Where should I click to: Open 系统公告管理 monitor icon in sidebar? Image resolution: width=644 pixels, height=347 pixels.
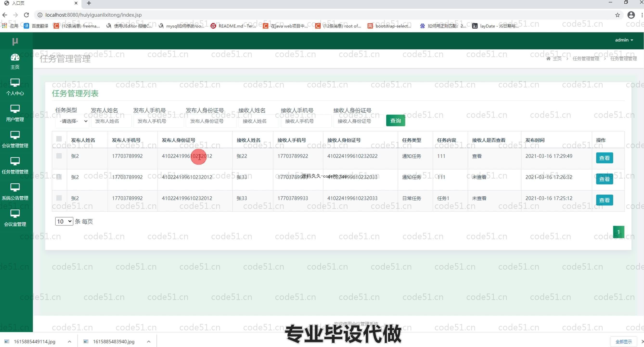15,187
